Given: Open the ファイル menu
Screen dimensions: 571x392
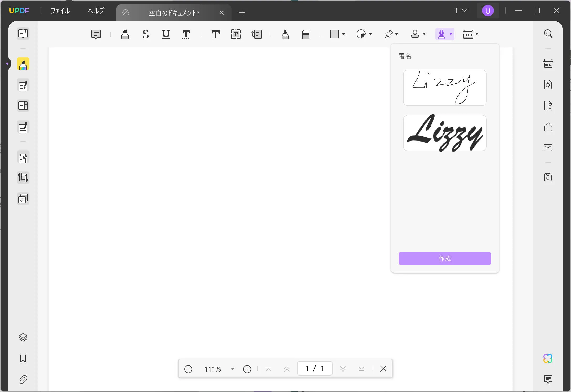Looking at the screenshot, I should 60,11.
